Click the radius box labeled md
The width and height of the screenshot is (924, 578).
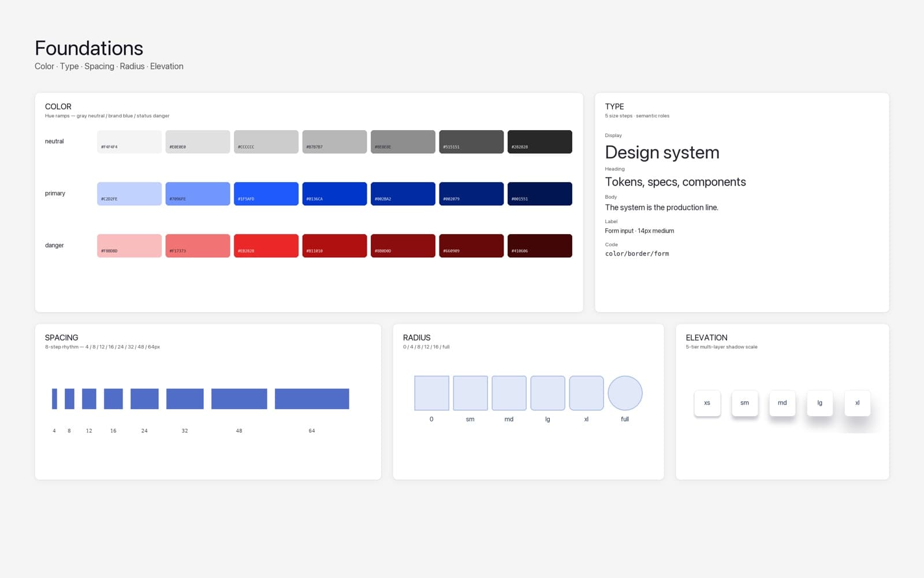tap(509, 393)
